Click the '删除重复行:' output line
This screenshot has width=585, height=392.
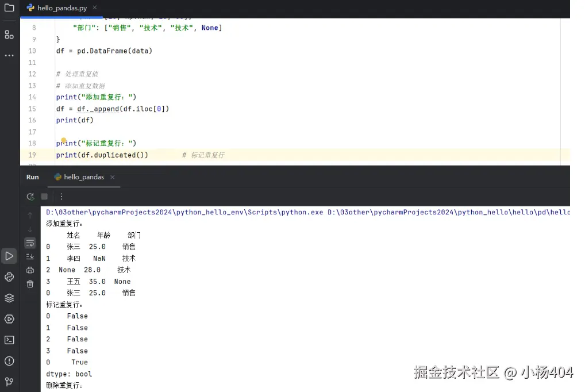(x=64, y=385)
